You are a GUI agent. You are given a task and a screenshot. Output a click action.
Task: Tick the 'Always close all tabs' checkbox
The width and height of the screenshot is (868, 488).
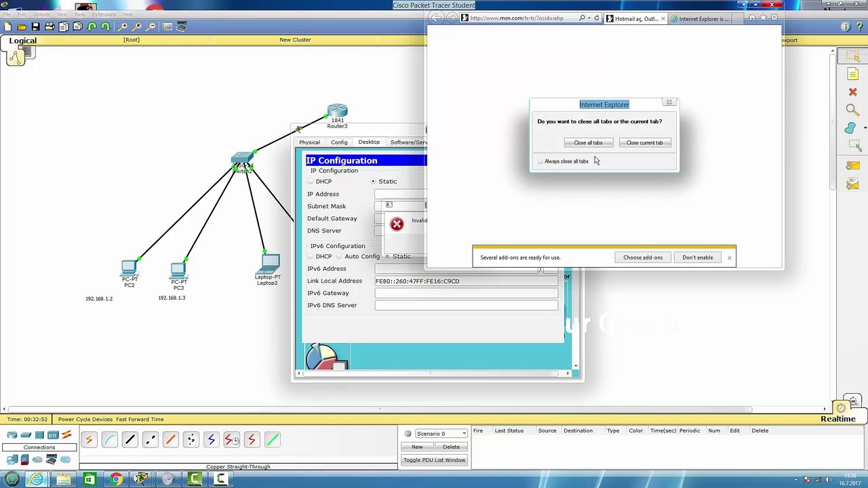(540, 161)
